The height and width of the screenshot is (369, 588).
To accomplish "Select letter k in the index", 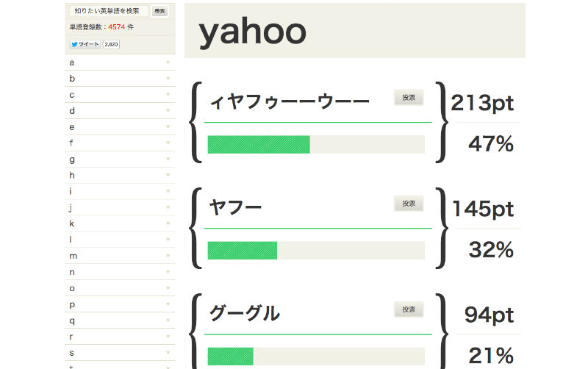I will pyautogui.click(x=120, y=223).
